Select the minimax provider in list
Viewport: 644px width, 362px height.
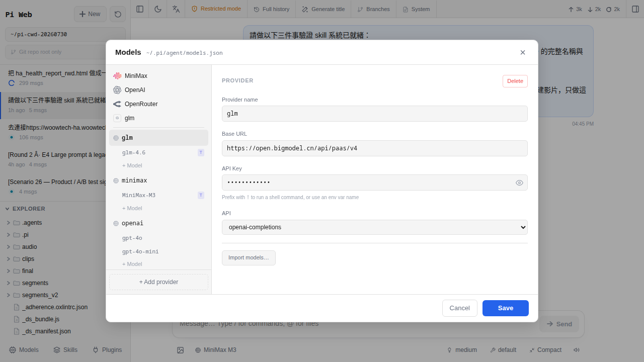pyautogui.click(x=158, y=180)
